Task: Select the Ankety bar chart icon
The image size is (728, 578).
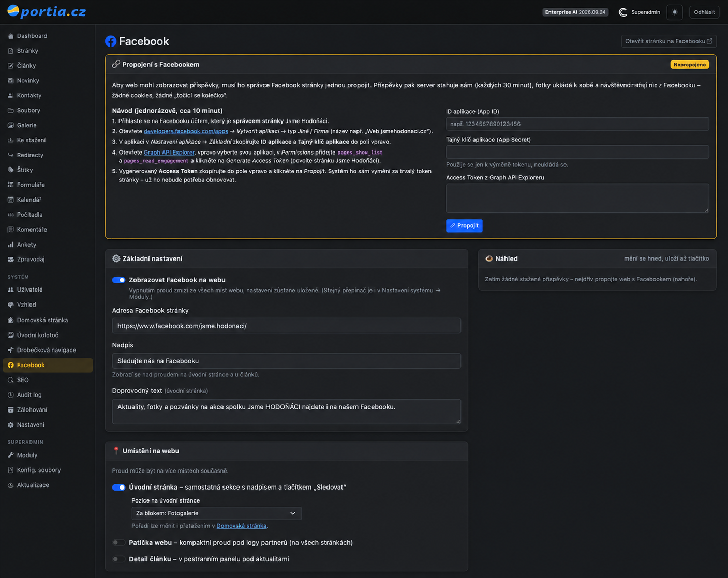Action: [11, 245]
